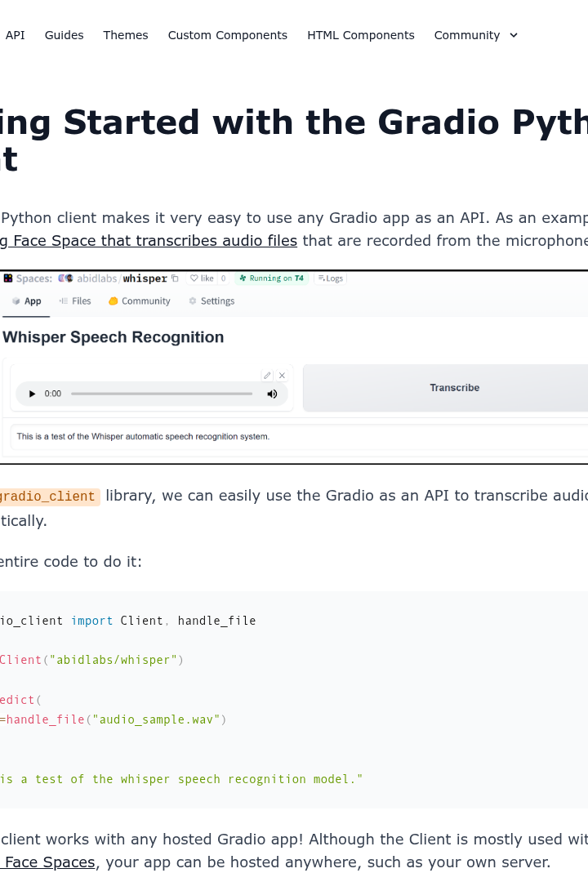Click the "abidlabs/whisper" string in the code block
Image resolution: width=588 pixels, height=882 pixels.
(113, 660)
